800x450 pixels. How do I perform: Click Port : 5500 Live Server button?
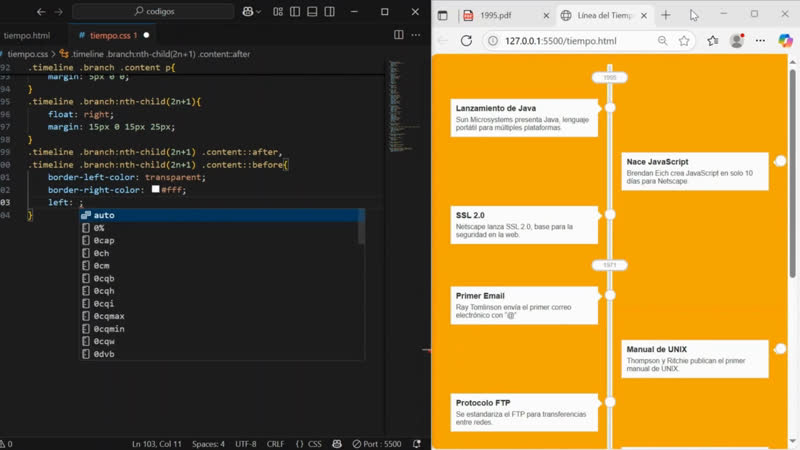(x=378, y=443)
